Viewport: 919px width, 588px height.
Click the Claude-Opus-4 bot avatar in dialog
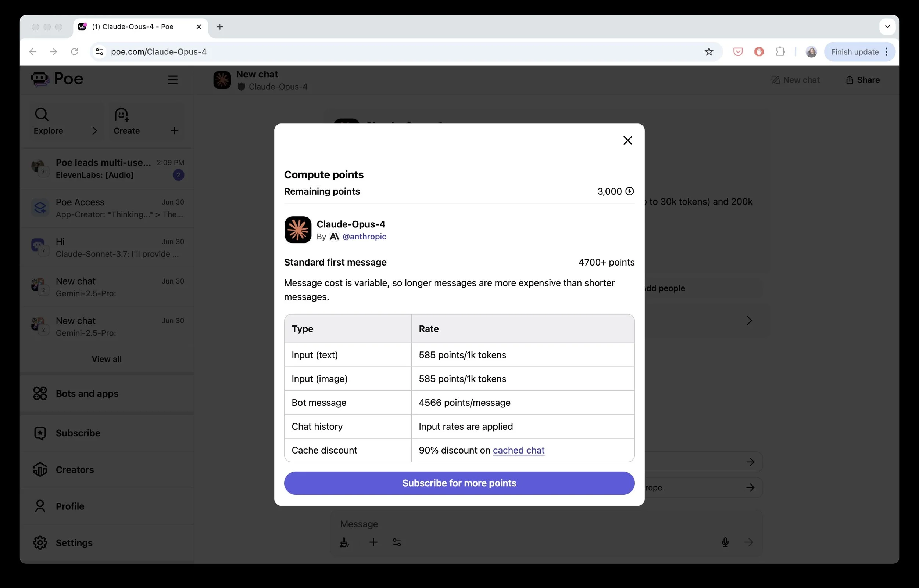click(298, 230)
